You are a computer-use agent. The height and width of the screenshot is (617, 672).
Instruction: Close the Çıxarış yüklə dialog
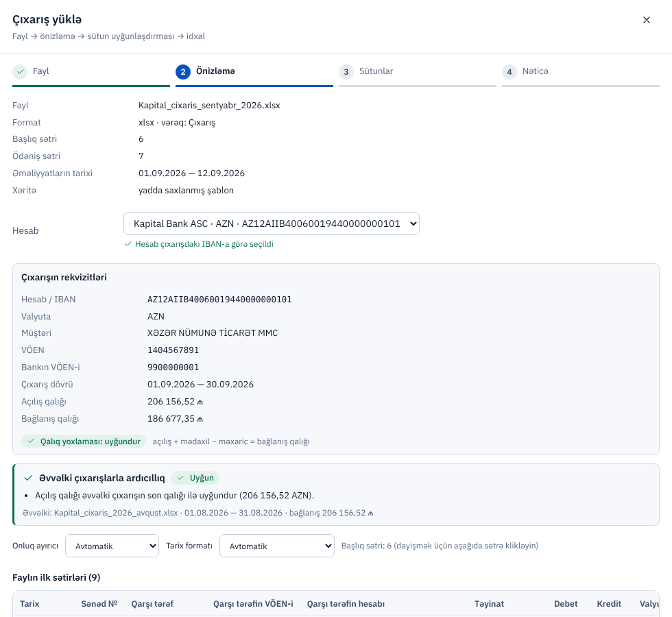click(x=646, y=20)
